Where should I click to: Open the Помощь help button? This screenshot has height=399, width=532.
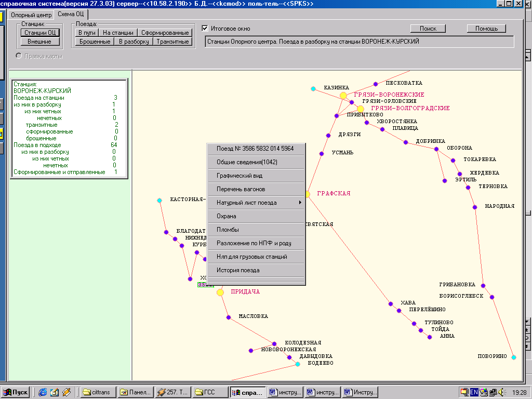coord(486,29)
